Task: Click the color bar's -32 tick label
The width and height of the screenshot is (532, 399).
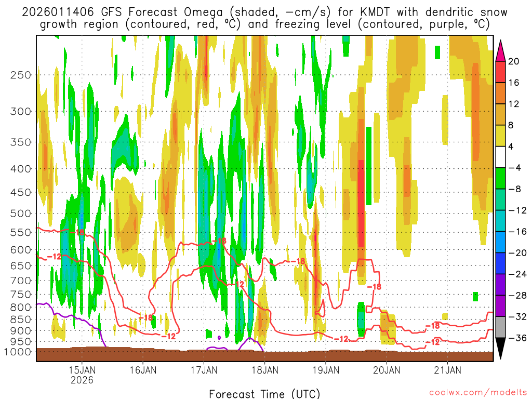Action: click(517, 317)
